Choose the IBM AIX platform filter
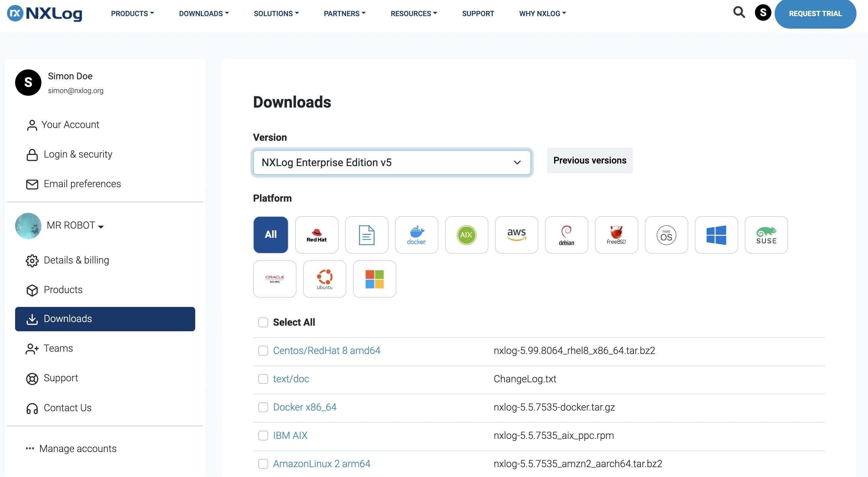The width and height of the screenshot is (868, 477). (466, 235)
